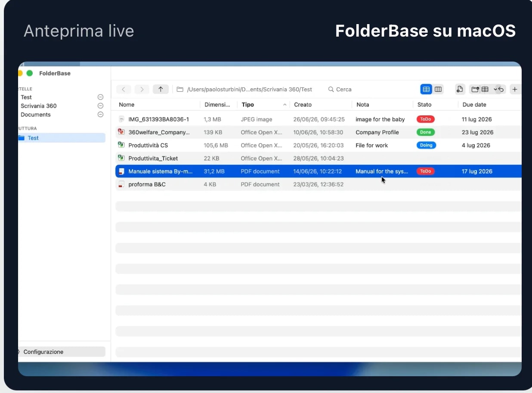Viewport: 532px width, 393px height.
Task: Sort by the Creato column header
Action: [x=303, y=105]
